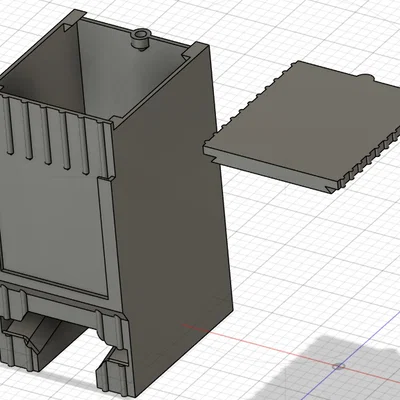Pick the red X axis line

click(290, 353)
